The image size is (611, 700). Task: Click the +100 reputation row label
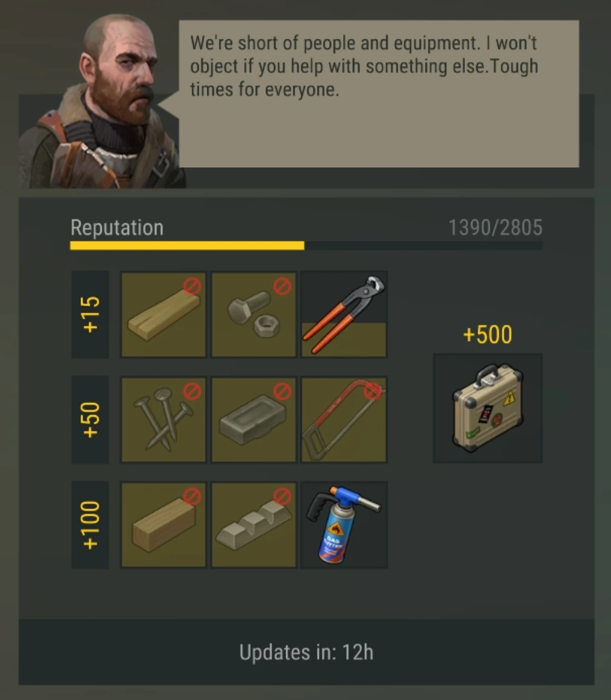(90, 525)
